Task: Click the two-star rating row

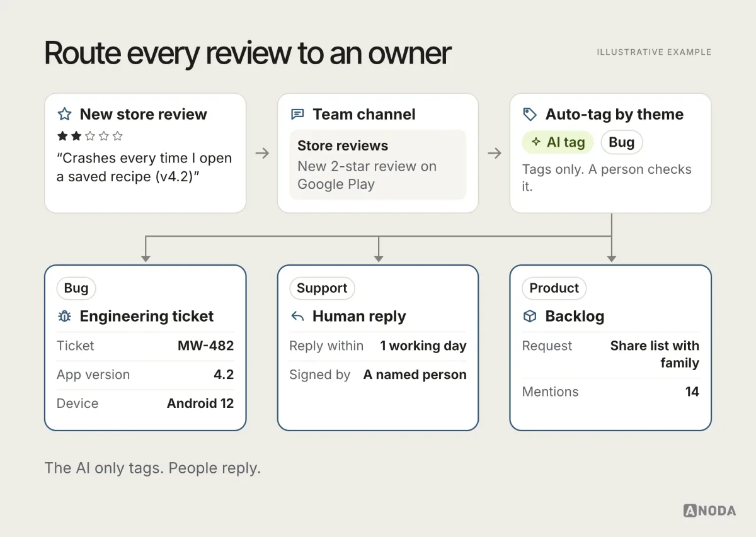Action: click(x=89, y=135)
